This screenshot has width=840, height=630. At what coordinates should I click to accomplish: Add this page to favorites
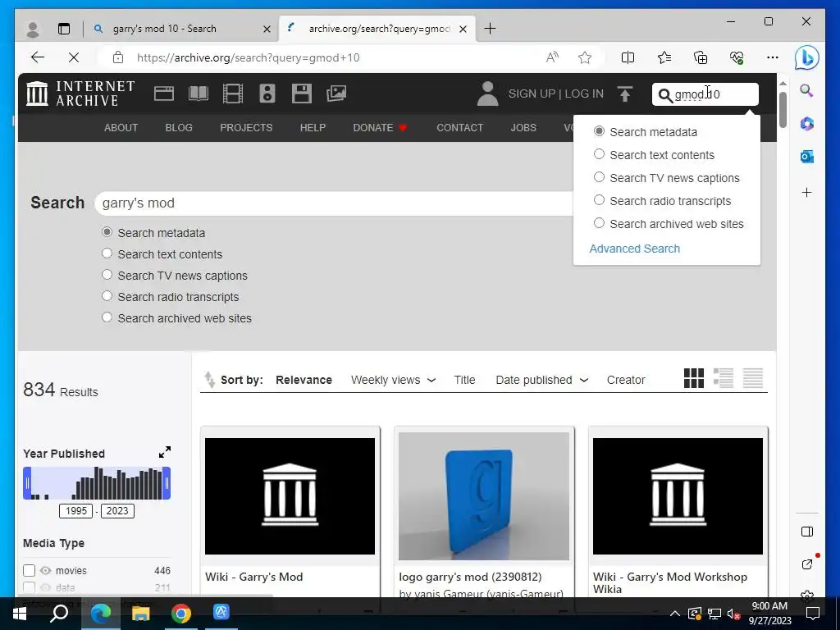coord(585,57)
